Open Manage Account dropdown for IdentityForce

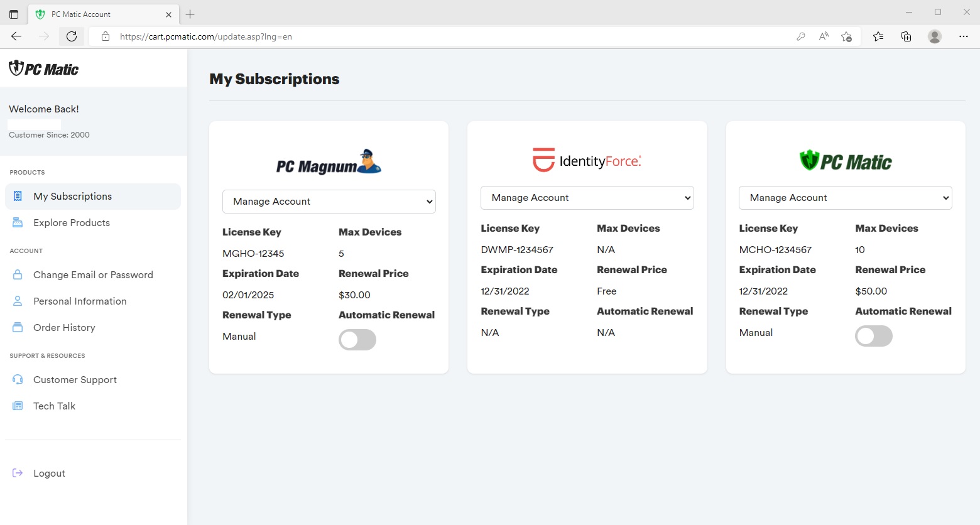pyautogui.click(x=587, y=198)
